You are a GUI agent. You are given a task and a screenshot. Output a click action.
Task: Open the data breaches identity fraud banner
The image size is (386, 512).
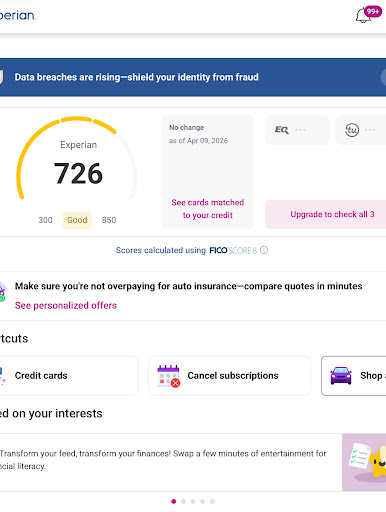click(193, 77)
